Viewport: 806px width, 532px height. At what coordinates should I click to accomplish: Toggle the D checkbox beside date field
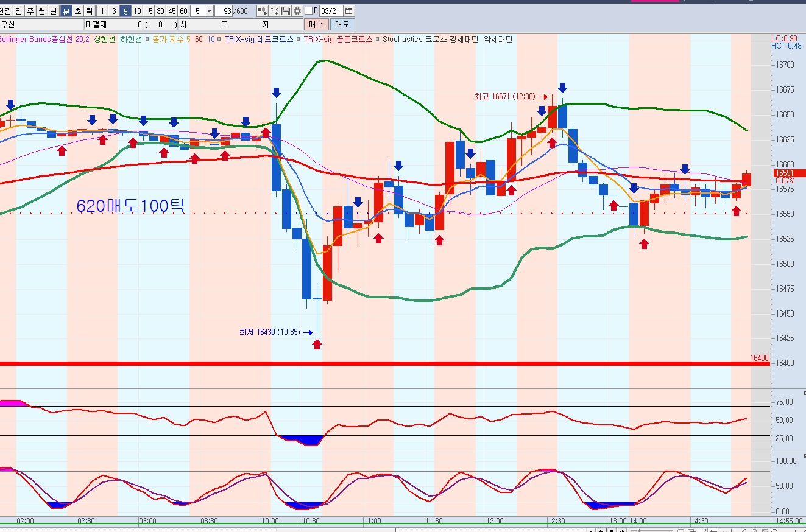(x=308, y=11)
